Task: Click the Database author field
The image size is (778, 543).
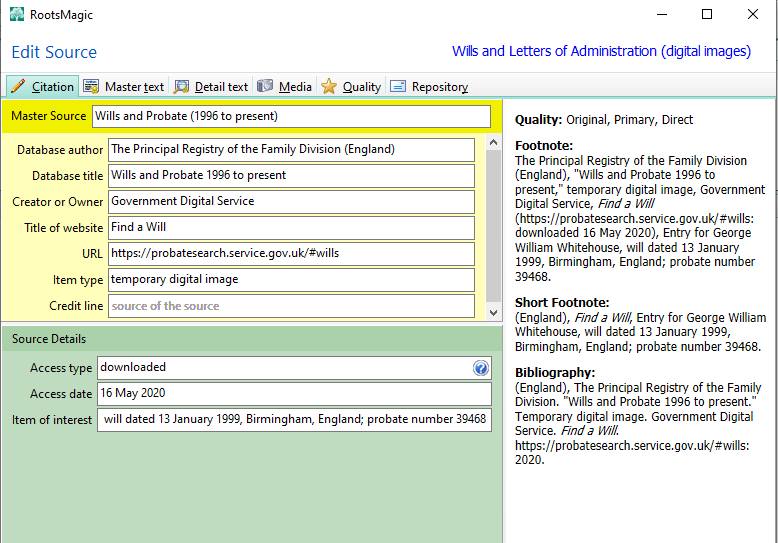Action: coord(291,149)
